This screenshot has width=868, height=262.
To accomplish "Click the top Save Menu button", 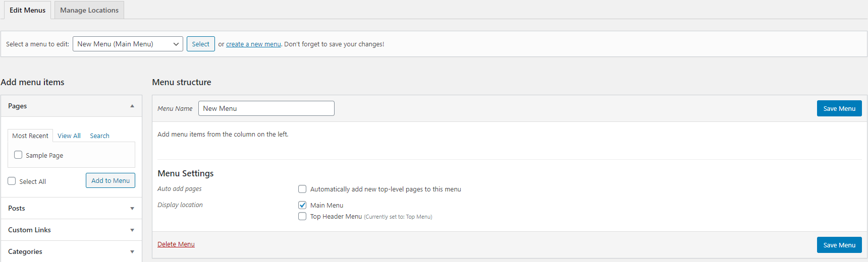I will 839,108.
